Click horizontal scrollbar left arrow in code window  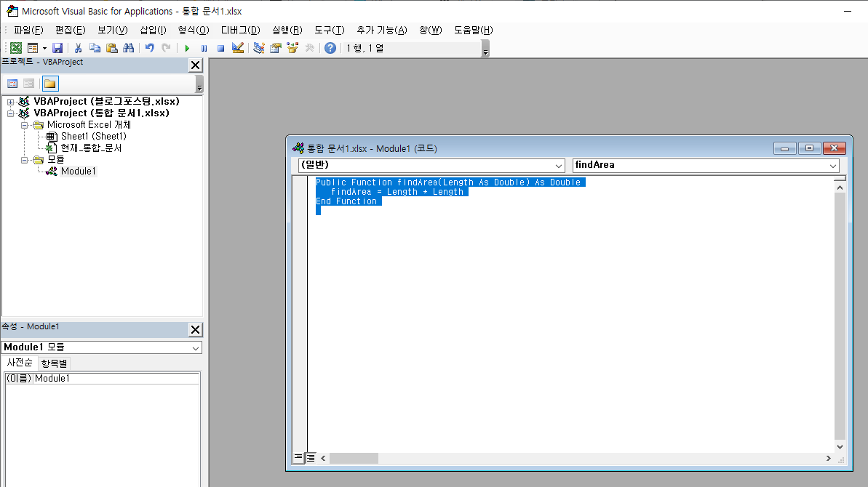323,458
